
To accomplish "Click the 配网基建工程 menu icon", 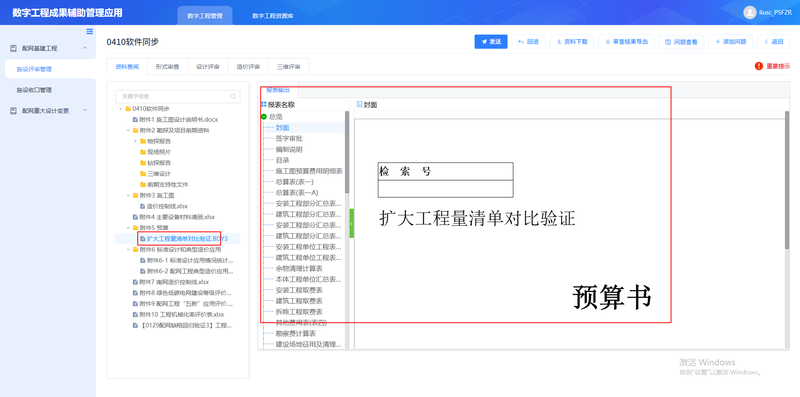I will click(x=14, y=48).
